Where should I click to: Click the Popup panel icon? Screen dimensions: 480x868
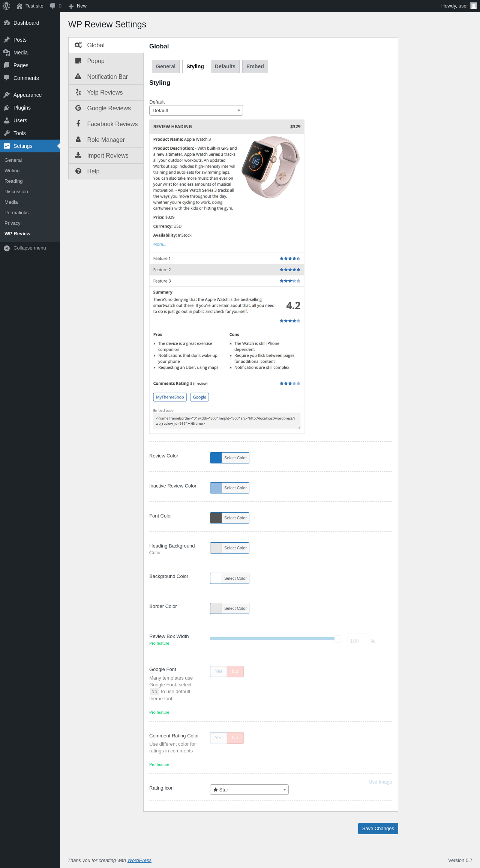click(78, 61)
